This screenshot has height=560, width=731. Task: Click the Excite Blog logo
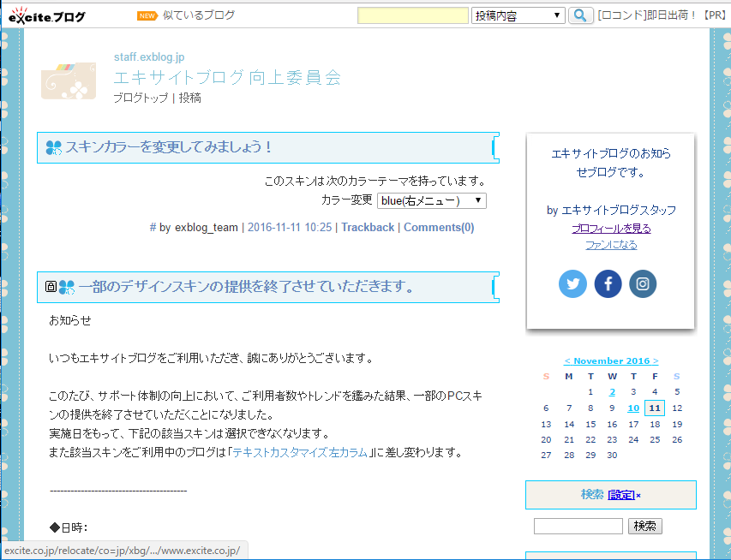[x=47, y=15]
